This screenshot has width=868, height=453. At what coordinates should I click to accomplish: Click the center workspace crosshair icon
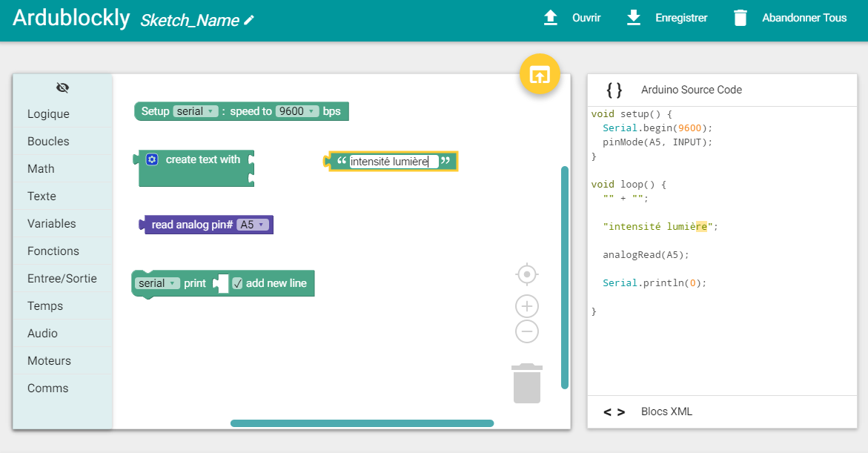point(527,274)
